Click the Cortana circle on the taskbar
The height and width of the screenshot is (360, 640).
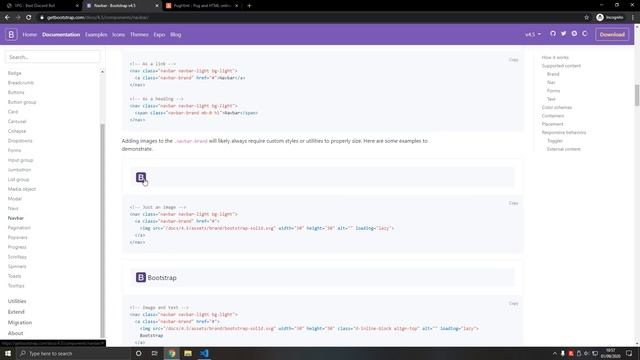click(x=138, y=353)
